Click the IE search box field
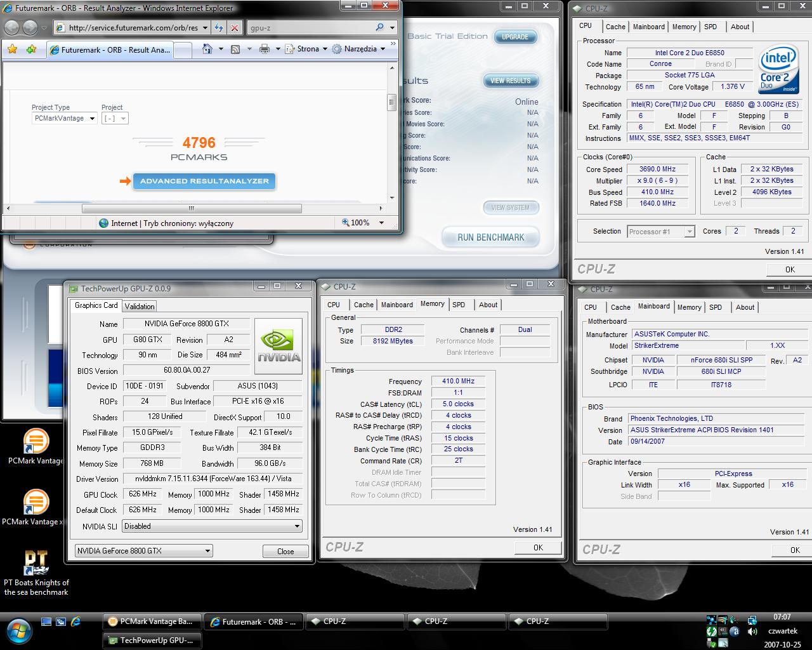 pos(311,28)
